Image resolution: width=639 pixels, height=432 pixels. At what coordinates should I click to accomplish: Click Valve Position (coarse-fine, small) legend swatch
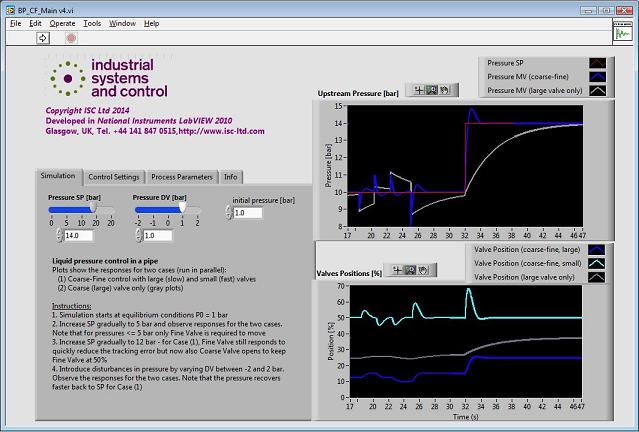click(596, 263)
